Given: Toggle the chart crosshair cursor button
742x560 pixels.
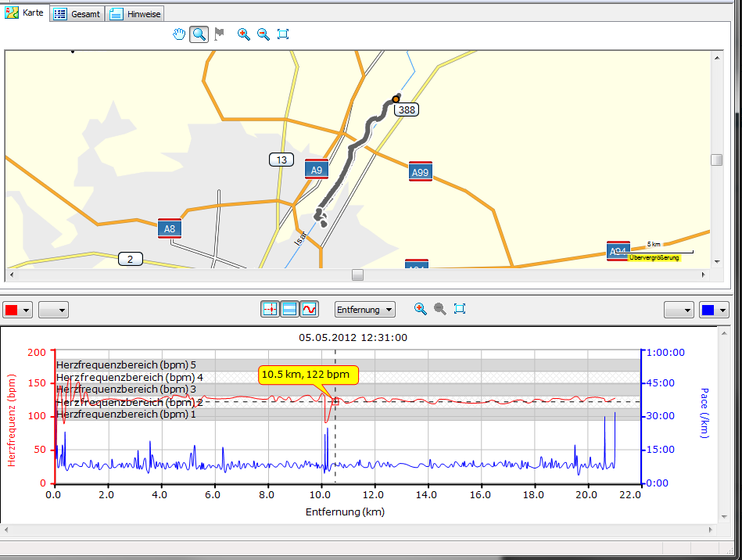Looking at the screenshot, I should pyautogui.click(x=270, y=310).
